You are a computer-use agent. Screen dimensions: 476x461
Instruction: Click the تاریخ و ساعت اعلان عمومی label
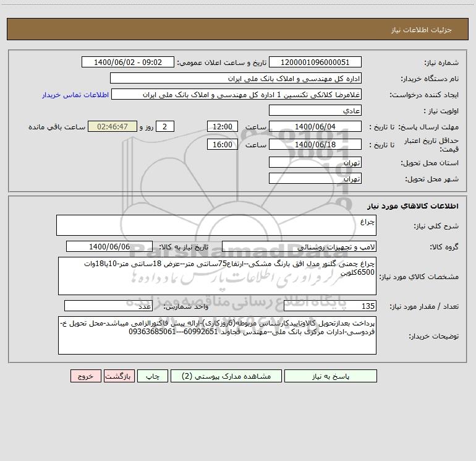click(x=222, y=63)
